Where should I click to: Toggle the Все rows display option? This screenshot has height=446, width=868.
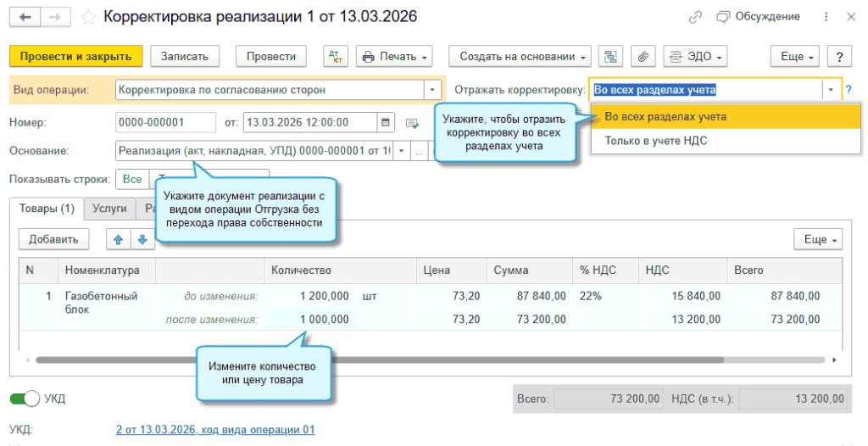(x=132, y=179)
